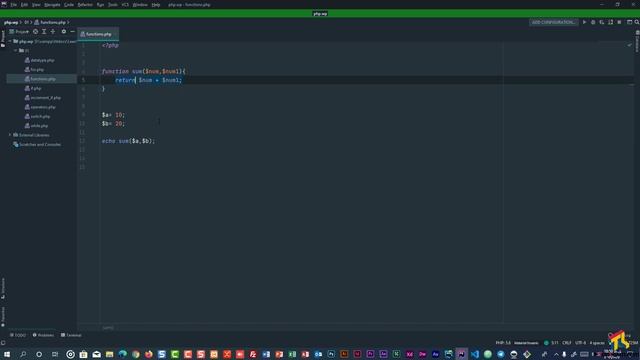Open Telegram from the taskbar

(501, 354)
